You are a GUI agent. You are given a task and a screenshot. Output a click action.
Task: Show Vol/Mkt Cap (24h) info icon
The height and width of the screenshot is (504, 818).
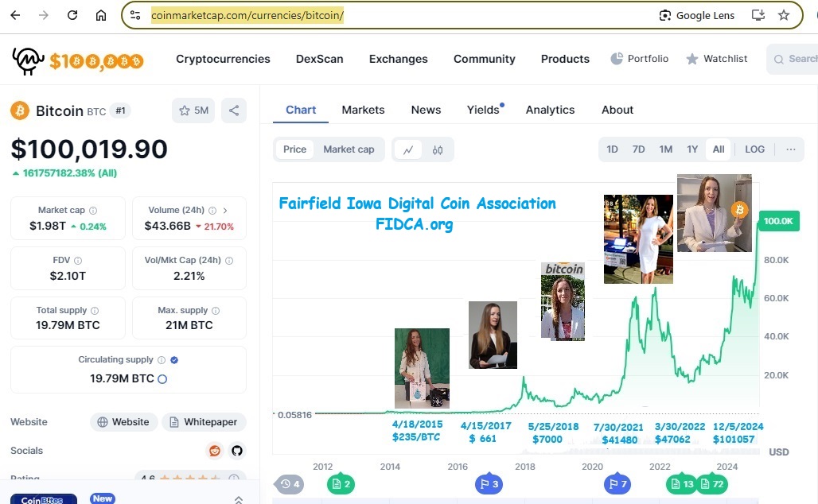tap(229, 261)
